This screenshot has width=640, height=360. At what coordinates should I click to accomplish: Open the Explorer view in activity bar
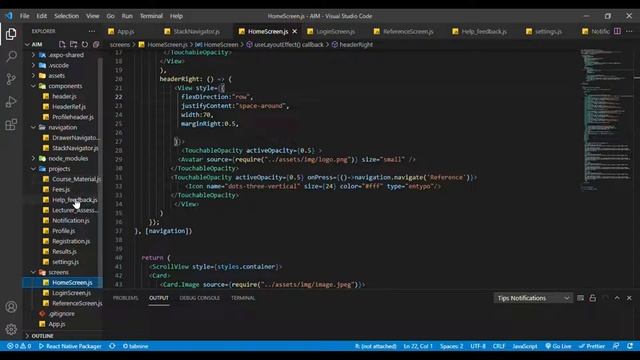tap(11, 34)
